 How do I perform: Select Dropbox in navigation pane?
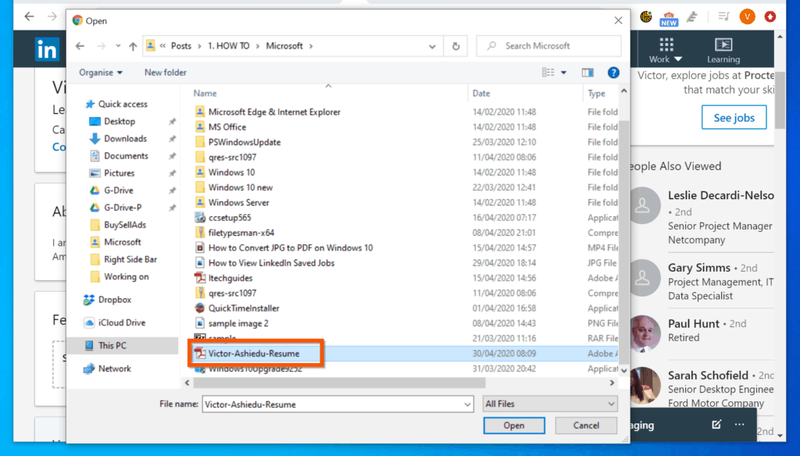[114, 300]
